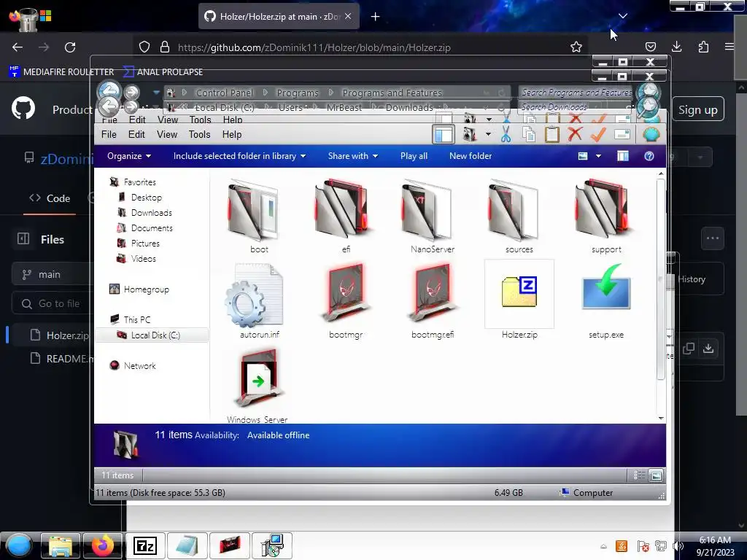Open the sources folder
This screenshot has height=560, width=747.
tap(519, 217)
